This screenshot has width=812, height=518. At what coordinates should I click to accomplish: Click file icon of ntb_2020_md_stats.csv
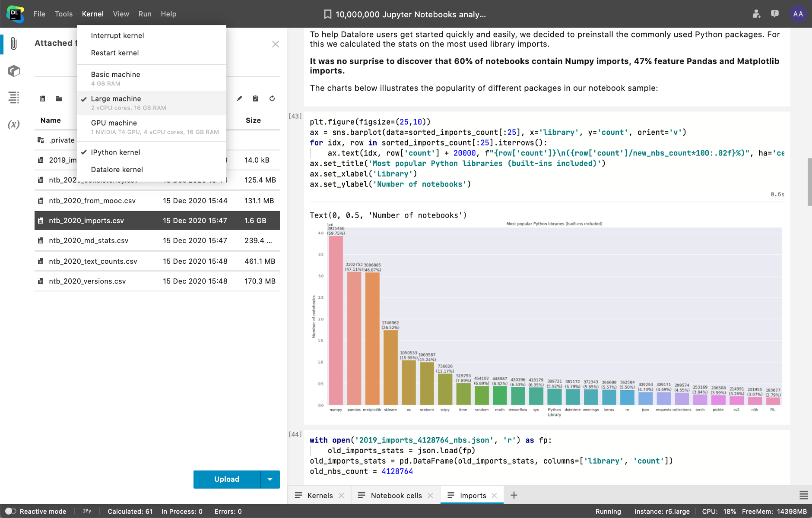pos(41,240)
